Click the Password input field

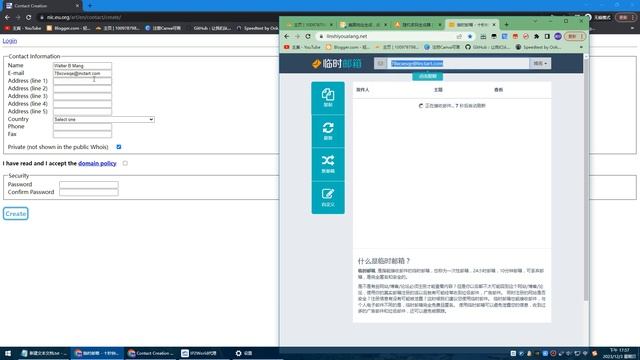coord(89,184)
